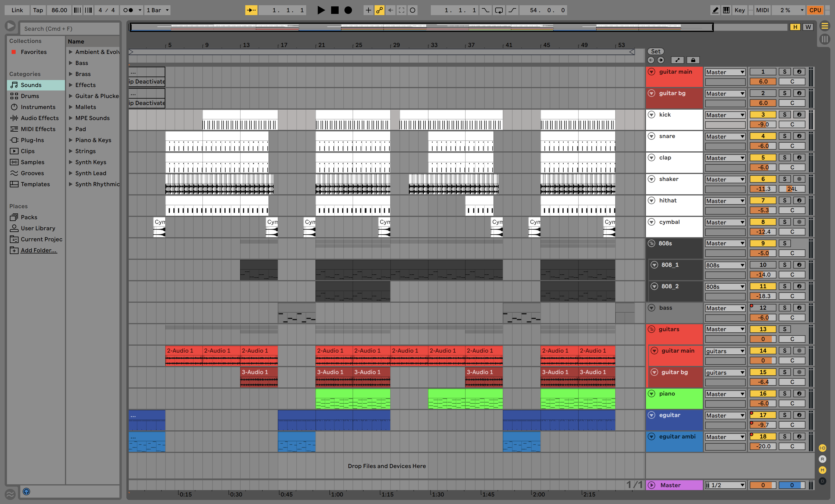
Task: Open CPU load percentage dropdown
Action: click(788, 10)
